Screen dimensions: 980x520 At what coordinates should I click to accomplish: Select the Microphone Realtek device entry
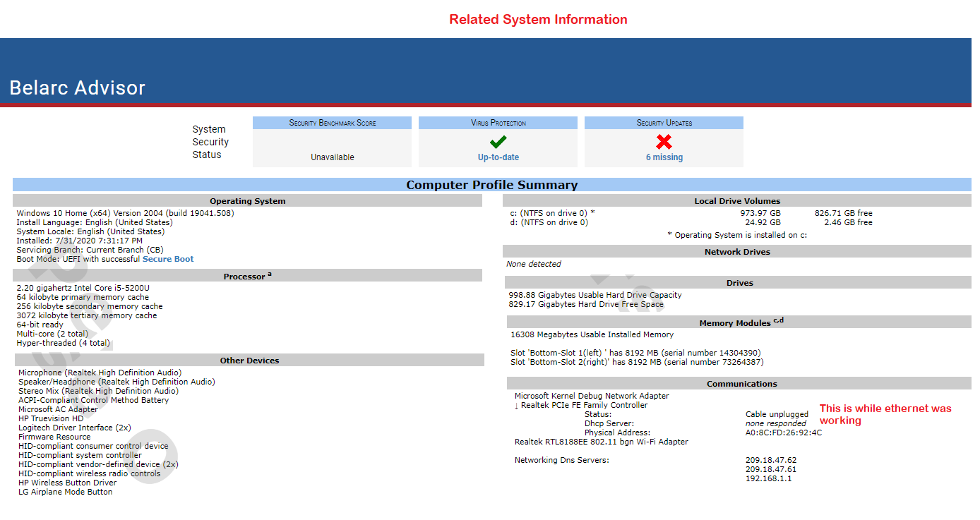tap(100, 373)
